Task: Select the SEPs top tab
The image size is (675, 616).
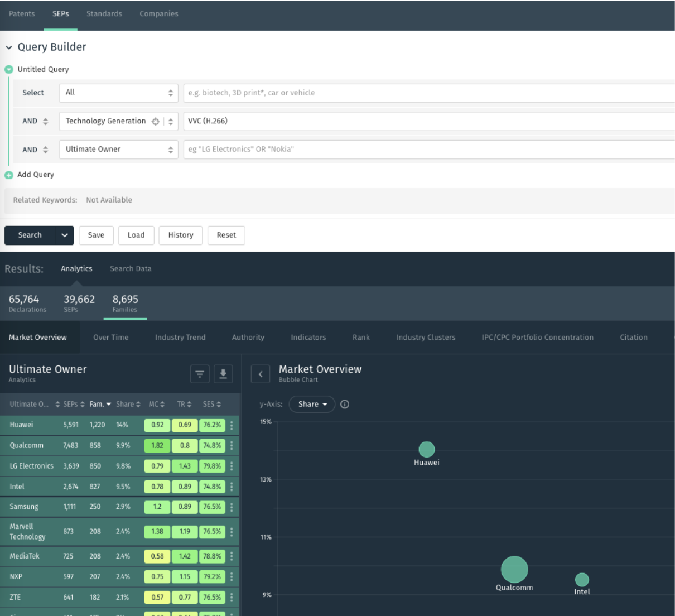Action: (x=61, y=14)
